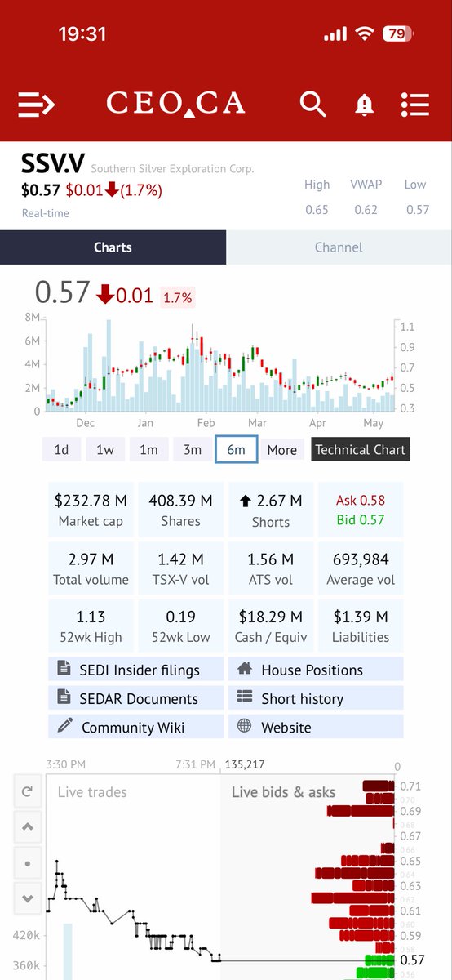This screenshot has width=452, height=980.
Task: Tap the up chevron on trades panel
Action: [27, 827]
